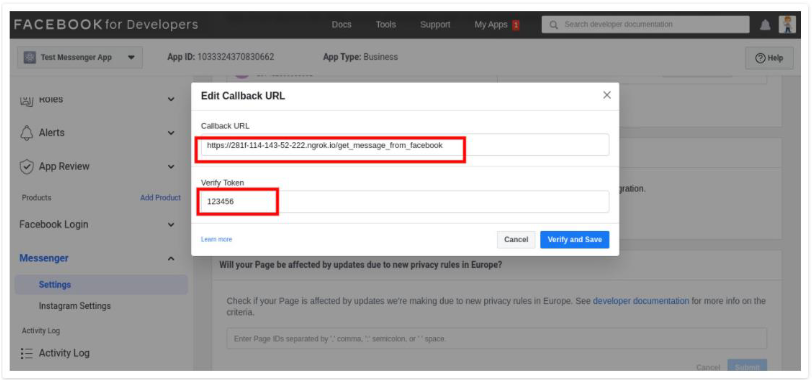Click the Activity Log list icon
812x380 pixels.
pyautogui.click(x=26, y=353)
